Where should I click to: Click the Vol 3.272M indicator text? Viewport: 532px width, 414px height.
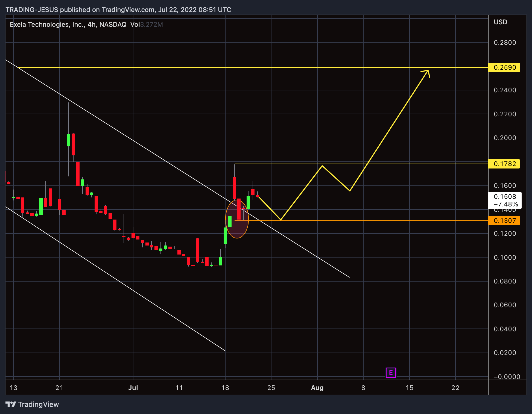click(x=147, y=25)
